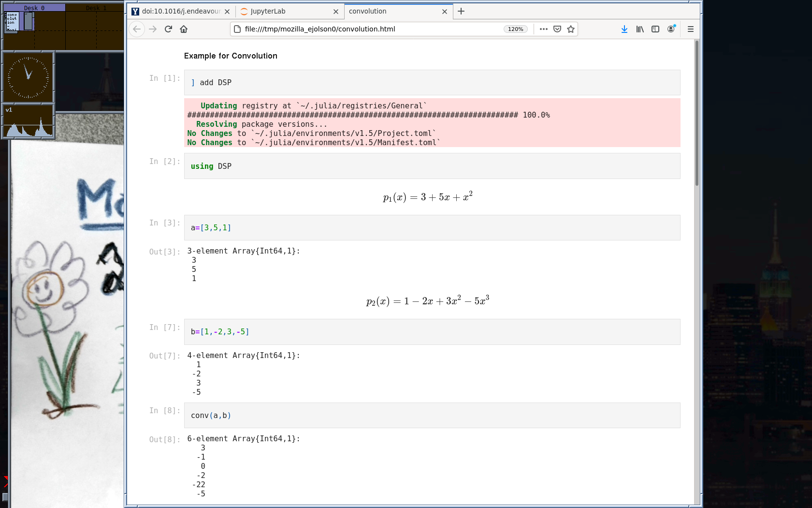Reload the convolution page

[x=168, y=29]
